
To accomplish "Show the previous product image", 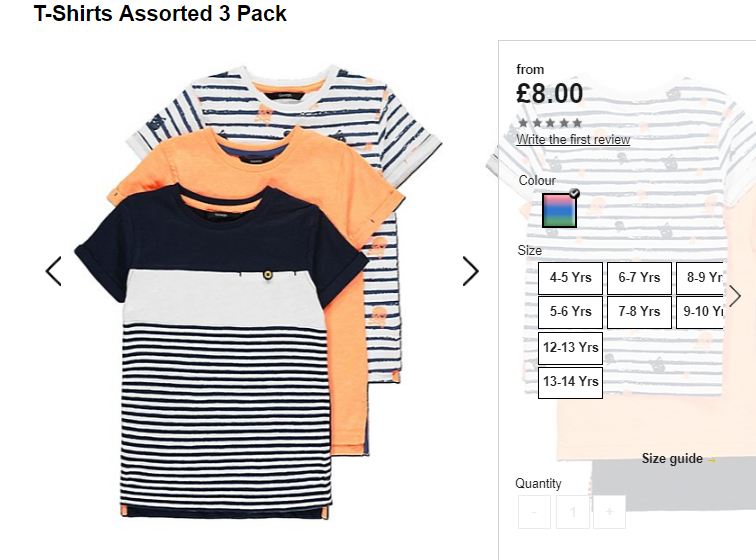I will click(x=54, y=271).
